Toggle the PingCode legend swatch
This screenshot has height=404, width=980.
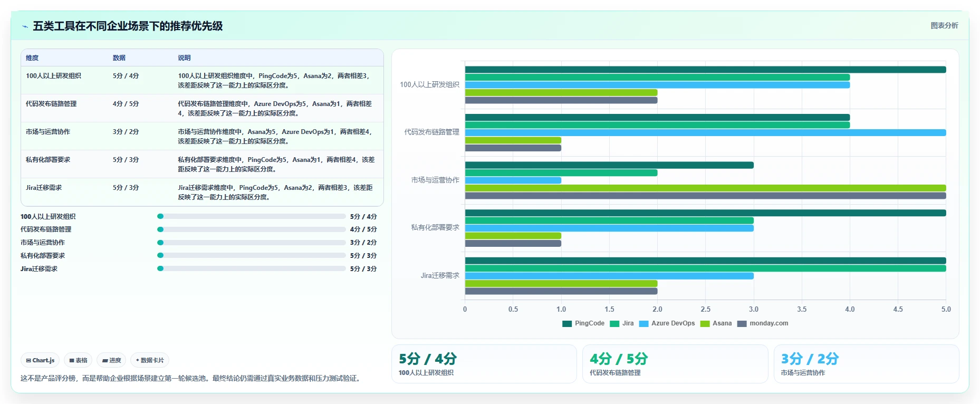pos(567,324)
